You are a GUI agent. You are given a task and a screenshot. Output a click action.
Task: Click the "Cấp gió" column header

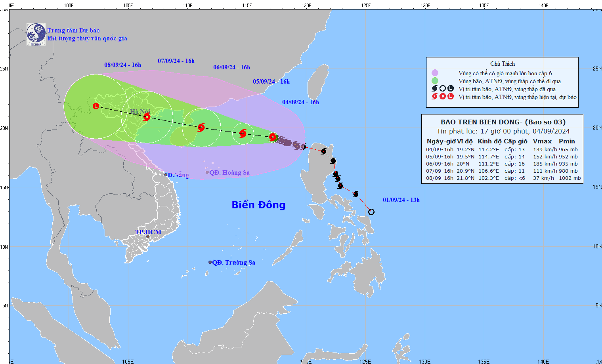516,141
